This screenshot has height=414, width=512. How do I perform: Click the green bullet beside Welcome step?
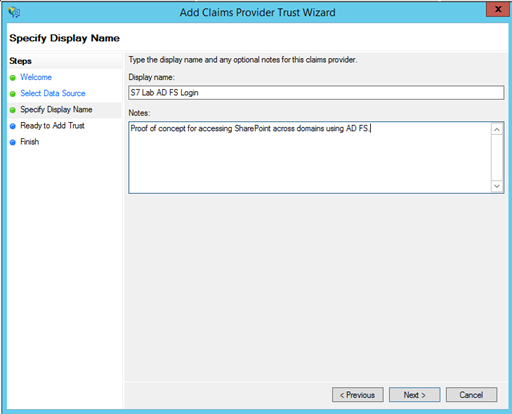pos(13,78)
